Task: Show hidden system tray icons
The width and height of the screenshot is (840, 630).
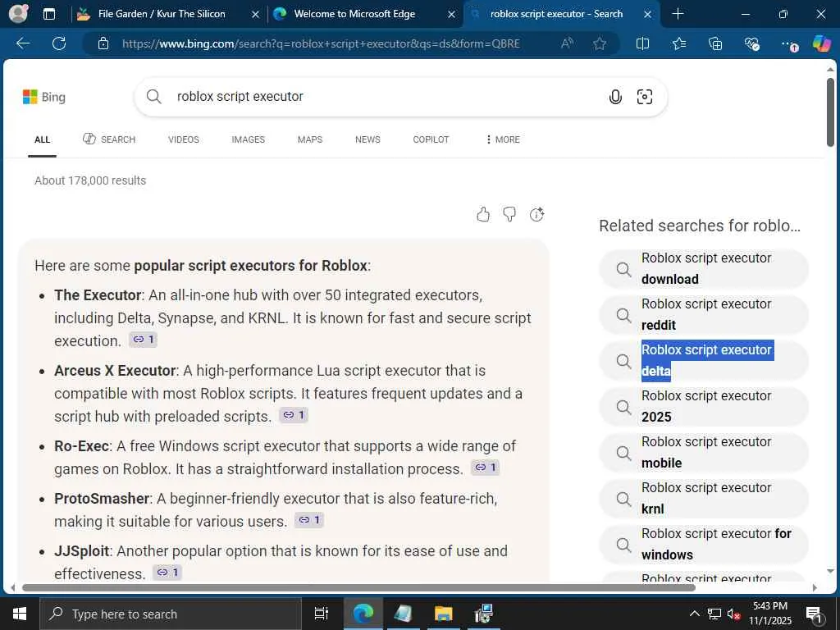Action: point(694,614)
